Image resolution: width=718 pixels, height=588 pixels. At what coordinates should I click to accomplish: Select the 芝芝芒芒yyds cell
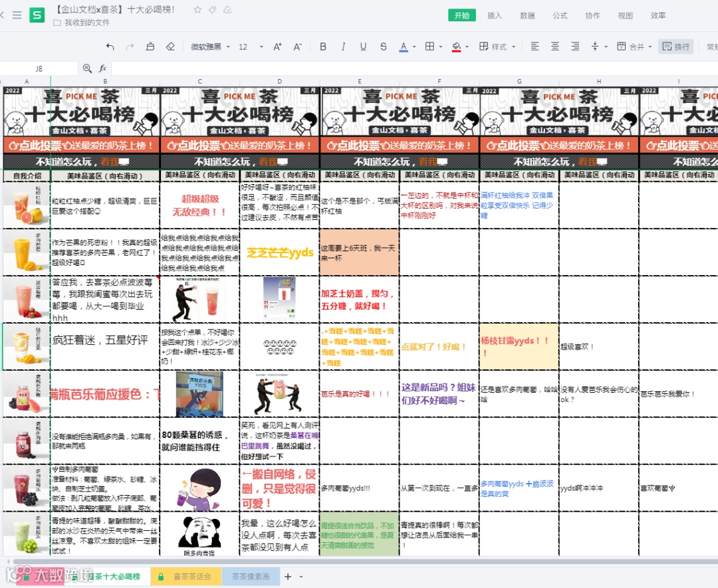[280, 252]
